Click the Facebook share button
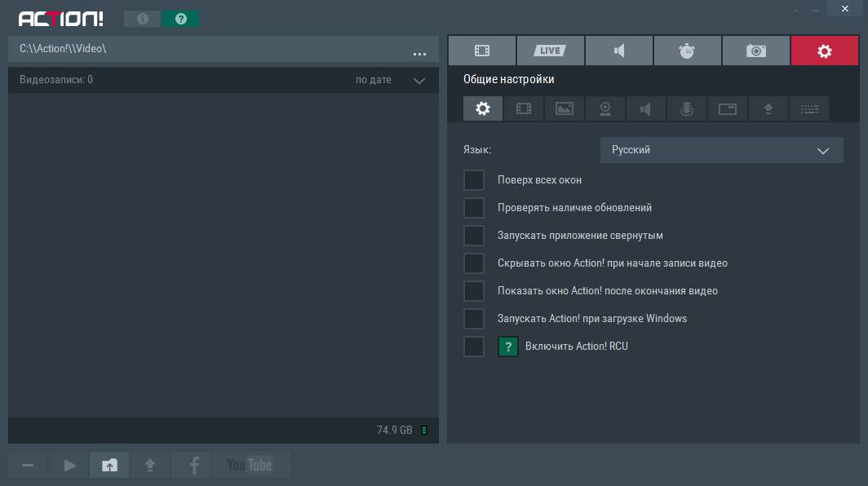The width and height of the screenshot is (868, 486). tap(192, 465)
